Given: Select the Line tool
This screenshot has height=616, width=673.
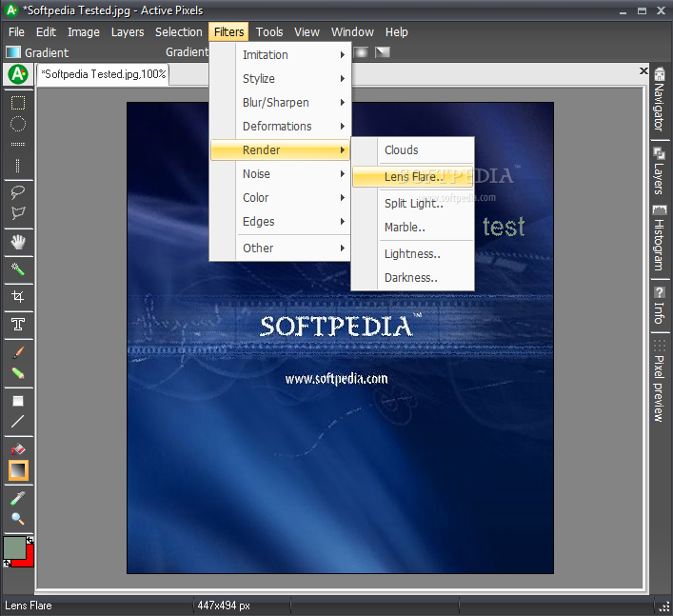Looking at the screenshot, I should 17,422.
